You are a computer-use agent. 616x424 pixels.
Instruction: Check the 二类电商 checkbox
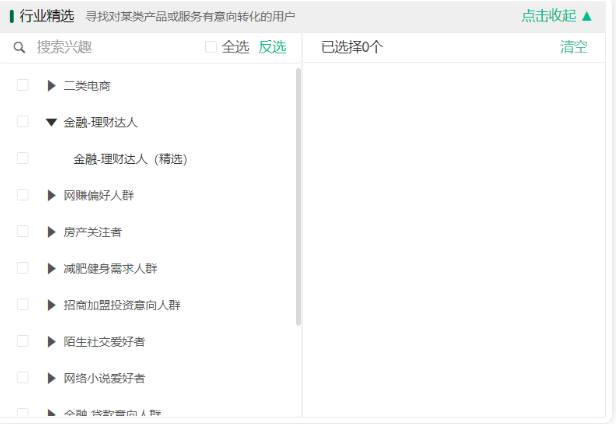[23, 85]
